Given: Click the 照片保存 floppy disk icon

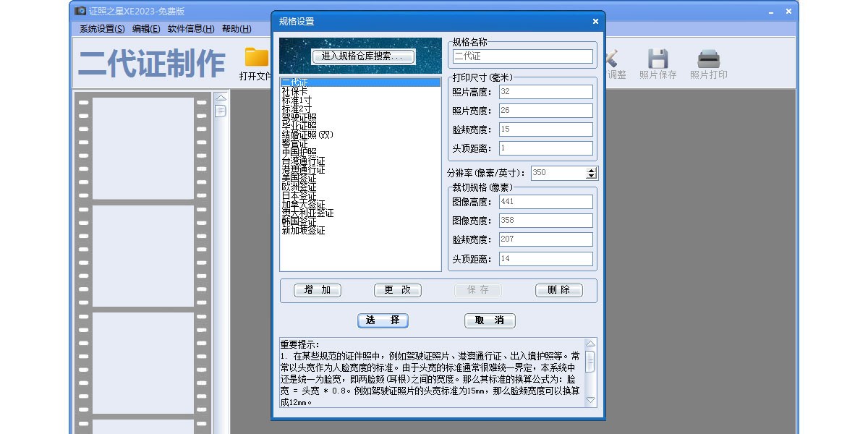Looking at the screenshot, I should (658, 59).
